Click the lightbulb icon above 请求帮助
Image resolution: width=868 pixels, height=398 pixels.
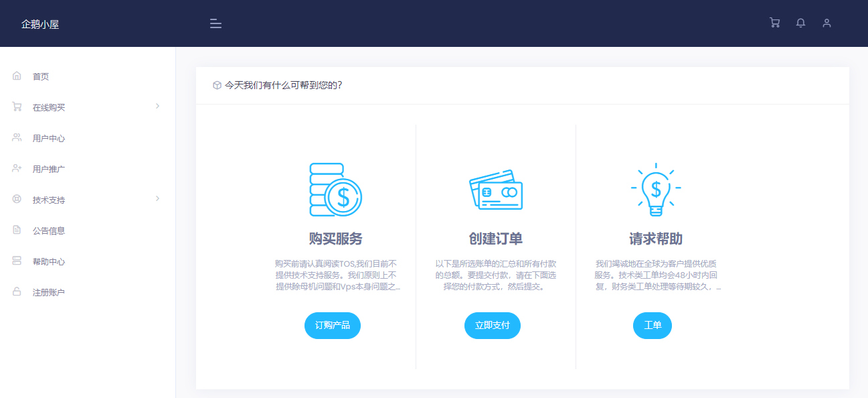coord(656,189)
